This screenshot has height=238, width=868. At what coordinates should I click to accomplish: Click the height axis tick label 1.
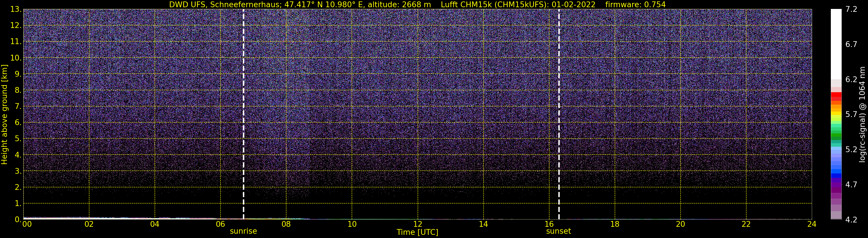(x=18, y=204)
